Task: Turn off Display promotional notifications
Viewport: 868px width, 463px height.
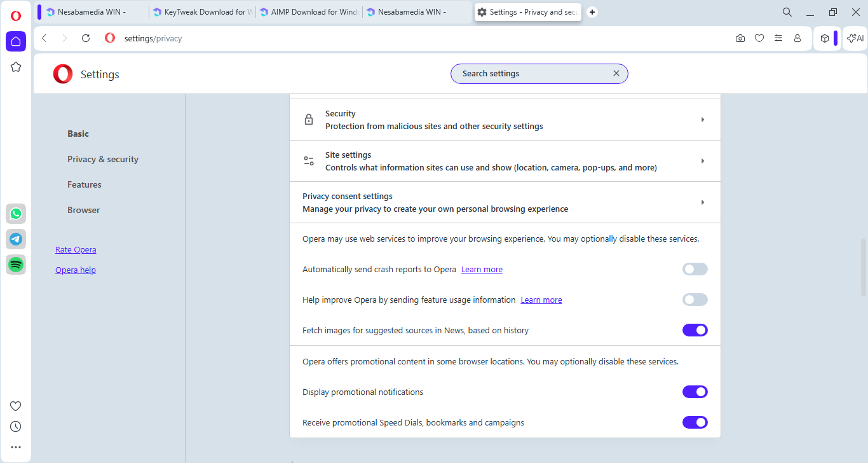Action: click(x=695, y=392)
